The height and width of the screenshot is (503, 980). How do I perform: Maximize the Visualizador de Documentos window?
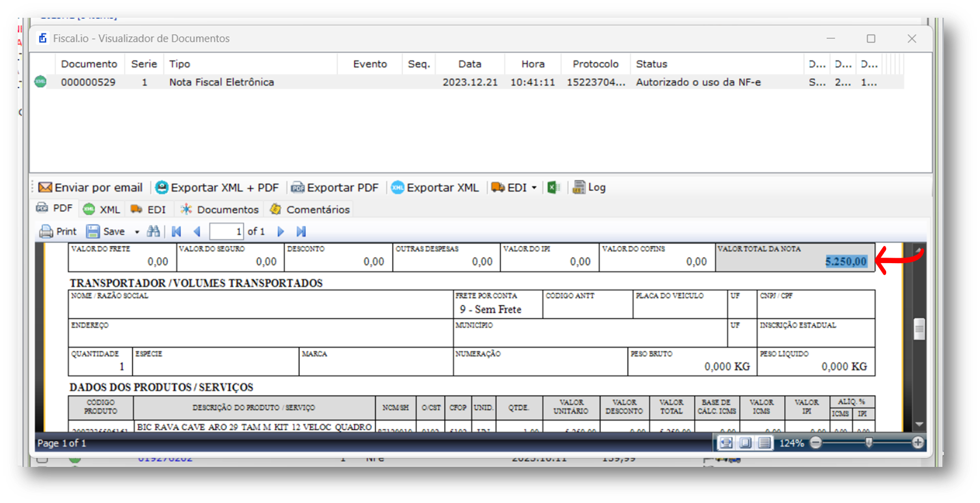[x=871, y=38]
